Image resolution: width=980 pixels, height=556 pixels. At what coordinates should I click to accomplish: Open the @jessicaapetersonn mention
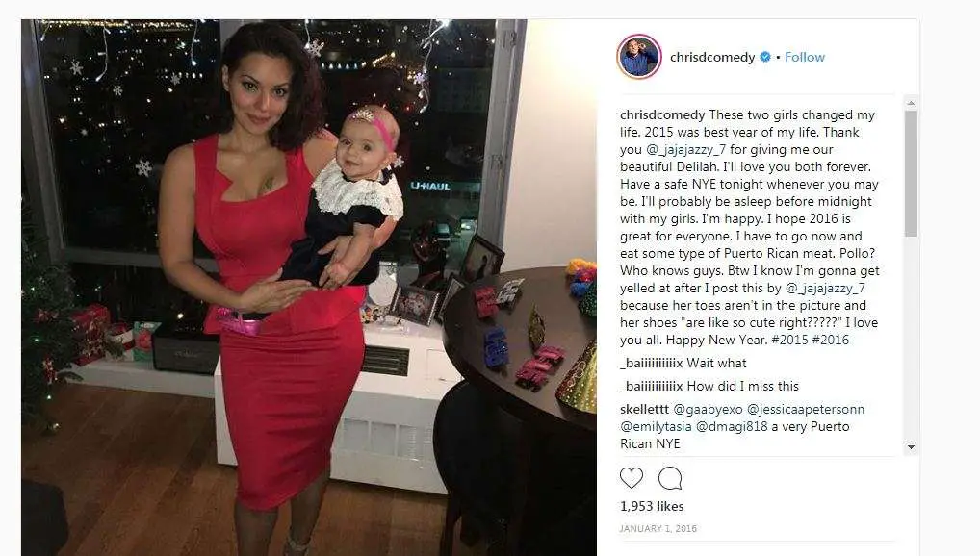(x=806, y=409)
